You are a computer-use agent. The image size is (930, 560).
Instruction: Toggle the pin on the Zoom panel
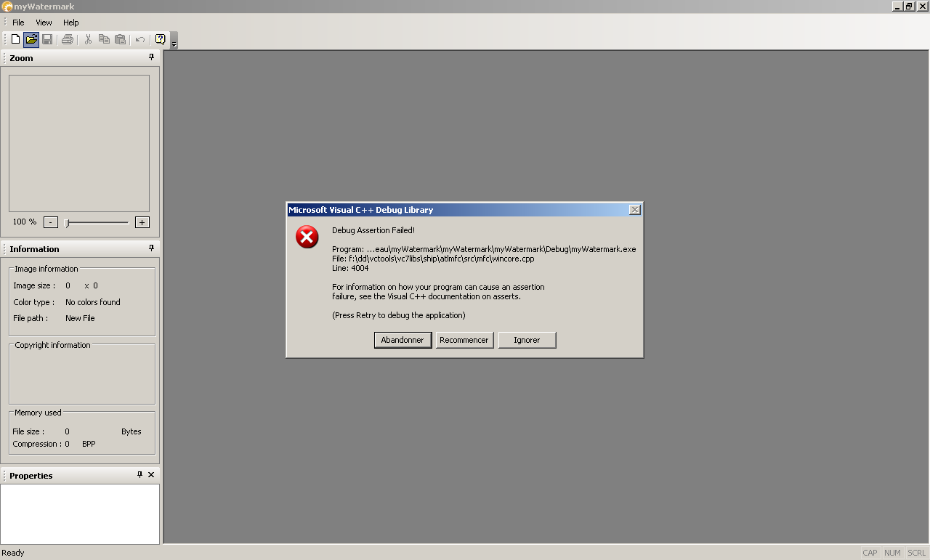[151, 57]
